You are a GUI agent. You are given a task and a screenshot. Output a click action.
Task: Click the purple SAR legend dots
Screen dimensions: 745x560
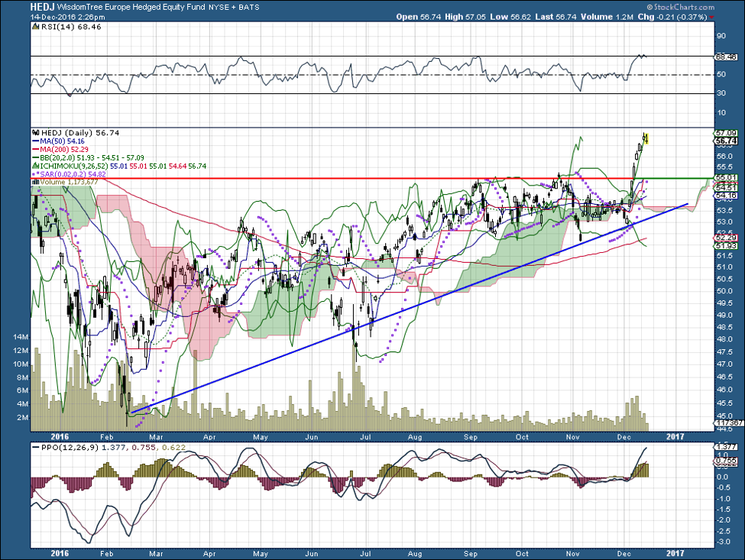tap(36, 174)
